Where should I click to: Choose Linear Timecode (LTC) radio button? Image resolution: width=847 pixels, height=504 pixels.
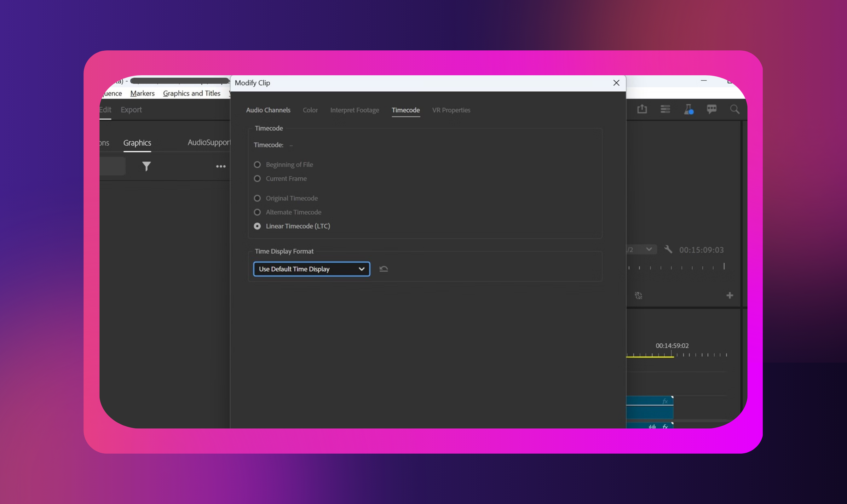[x=257, y=226]
